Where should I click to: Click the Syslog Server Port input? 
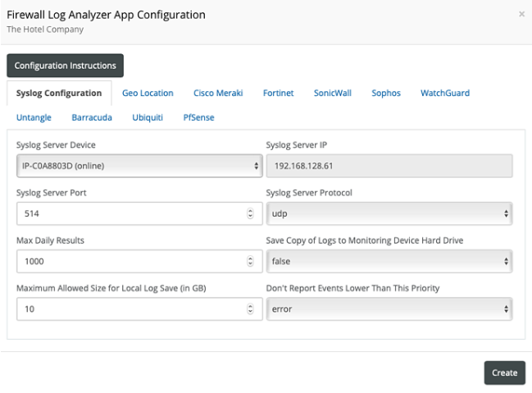139,213
